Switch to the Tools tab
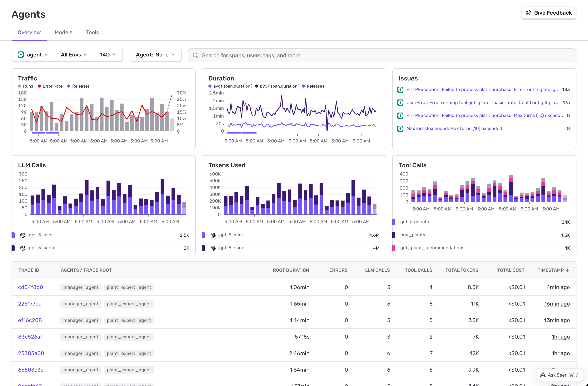The width and height of the screenshot is (588, 386). click(x=92, y=32)
